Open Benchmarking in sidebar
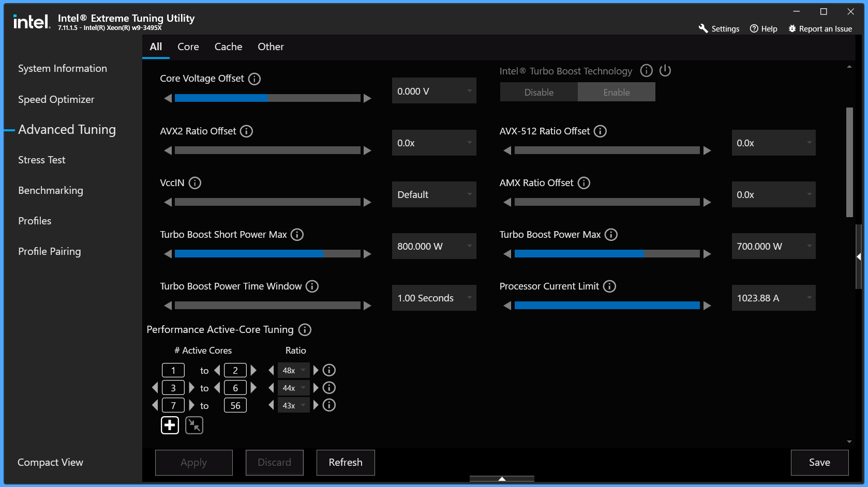 click(50, 190)
